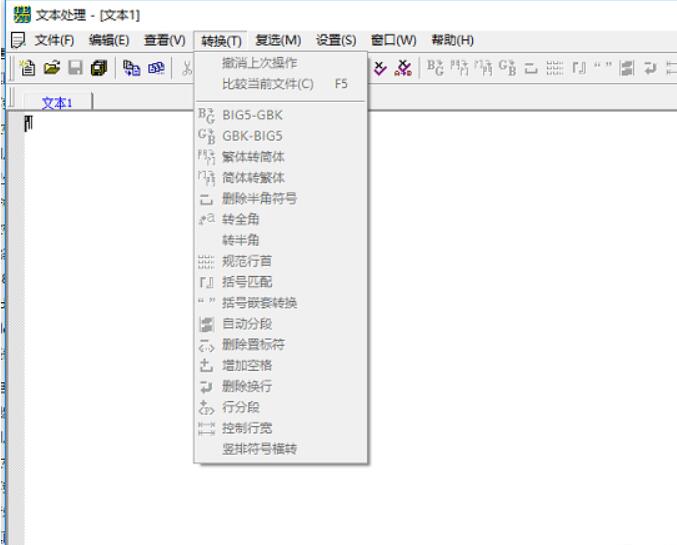Open the 复选(M) menu

[x=278, y=41]
